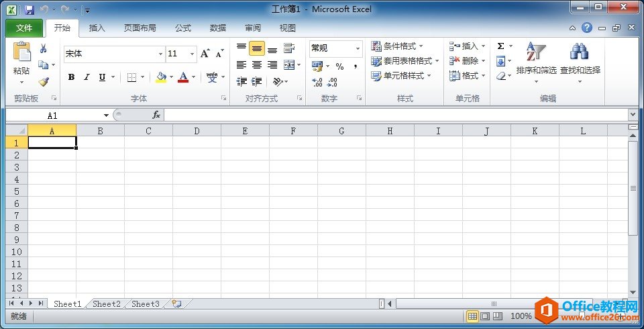Viewport: 644px width, 329px height.
Task: Expand 单元格样式 cell styles menu
Action: [401, 76]
